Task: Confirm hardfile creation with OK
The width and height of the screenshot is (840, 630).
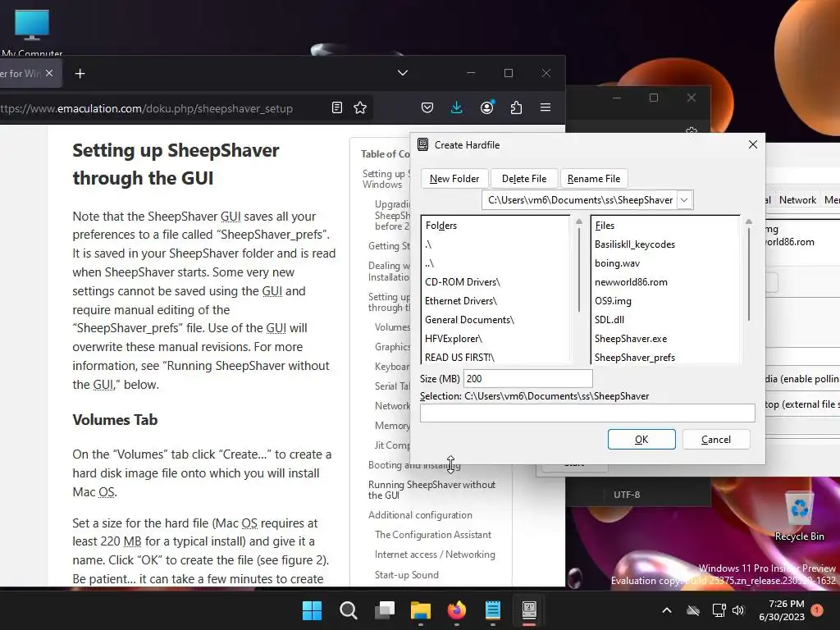Action: tap(641, 440)
